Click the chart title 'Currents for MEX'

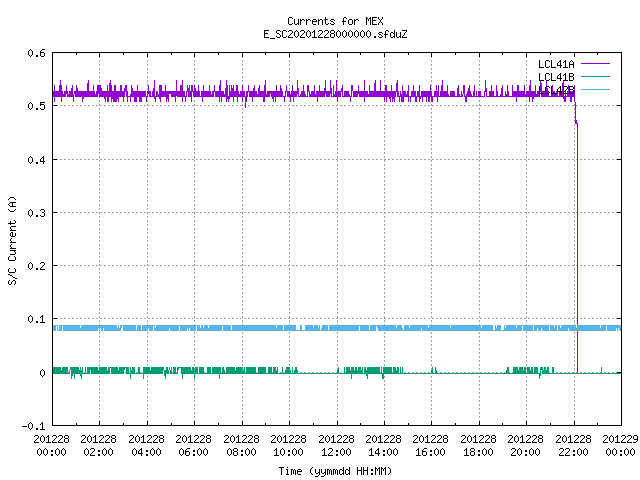[335, 21]
